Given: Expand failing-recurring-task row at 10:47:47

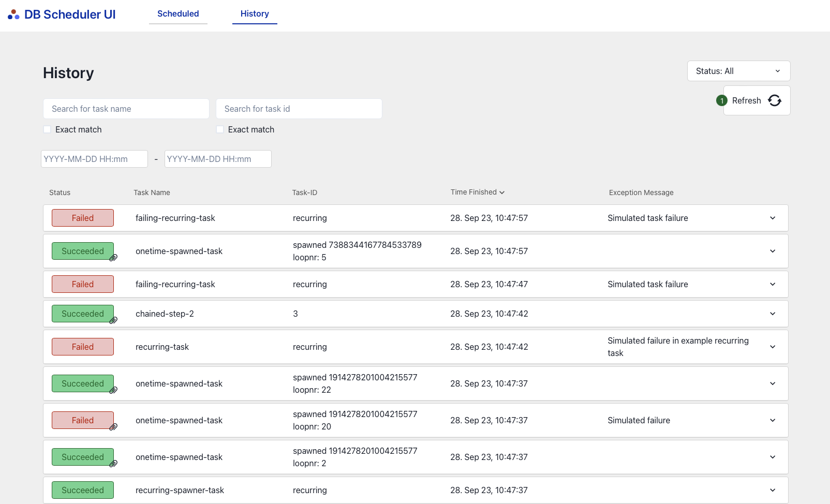Looking at the screenshot, I should (773, 284).
